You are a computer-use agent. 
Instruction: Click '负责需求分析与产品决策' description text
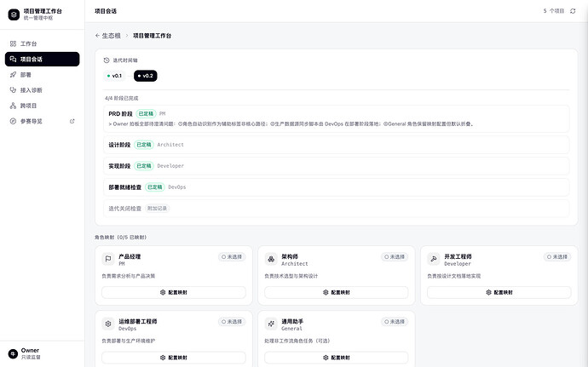tap(128, 276)
